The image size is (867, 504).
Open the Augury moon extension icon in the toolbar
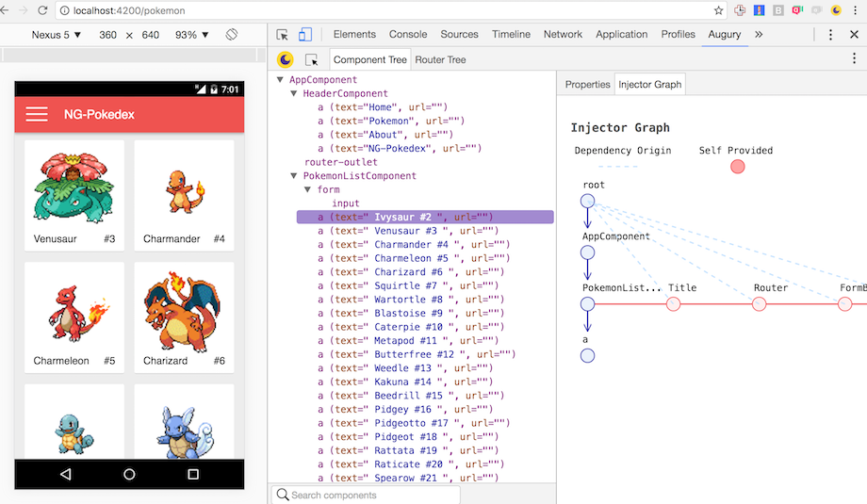pyautogui.click(x=836, y=10)
